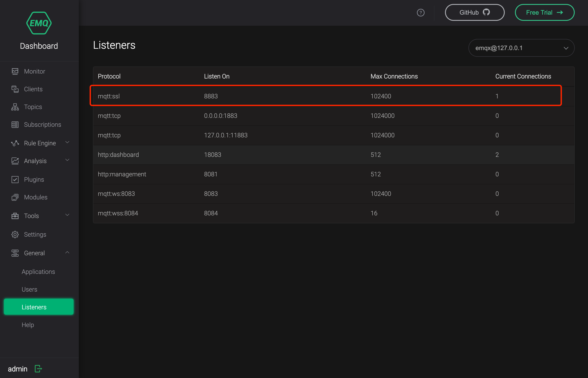
Task: Click the Plugins icon in sidebar
Action: (14, 179)
